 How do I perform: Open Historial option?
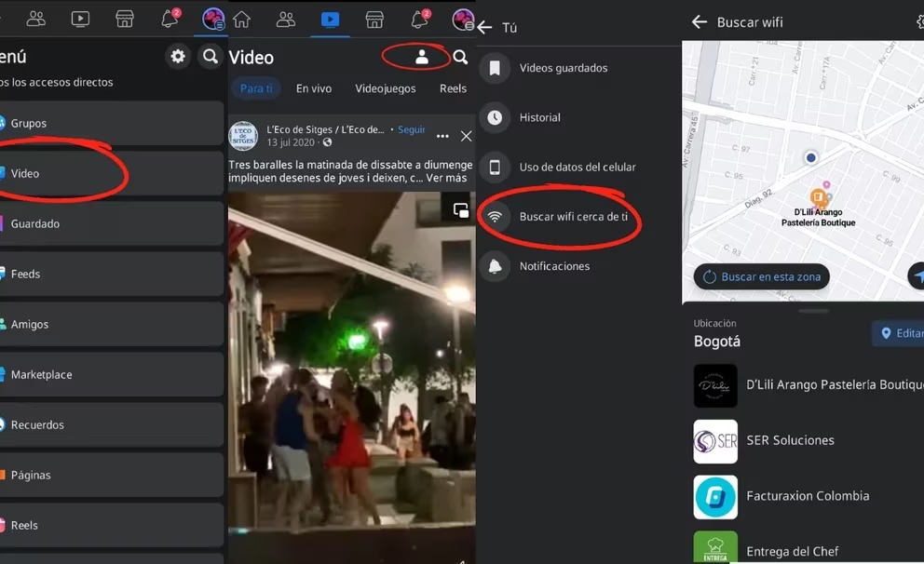tap(540, 118)
